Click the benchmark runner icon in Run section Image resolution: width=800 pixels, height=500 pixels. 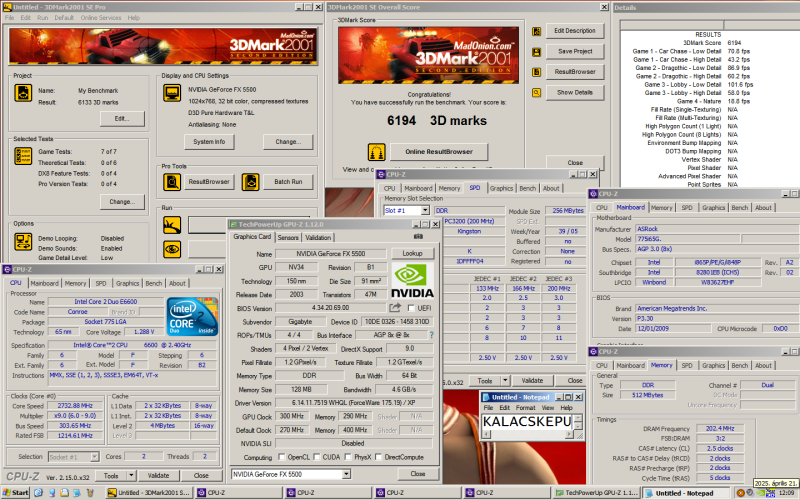coord(172,224)
